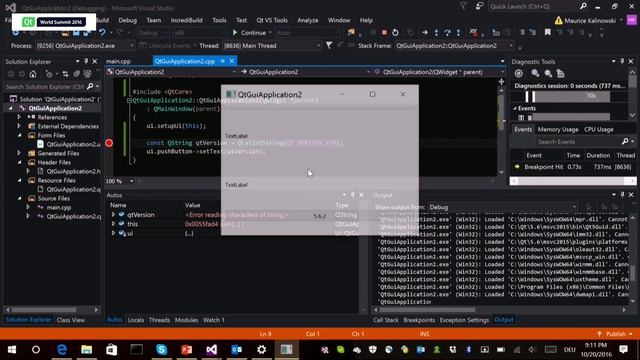
Task: Click the Maurice Kalinowski account name
Action: pos(590,20)
